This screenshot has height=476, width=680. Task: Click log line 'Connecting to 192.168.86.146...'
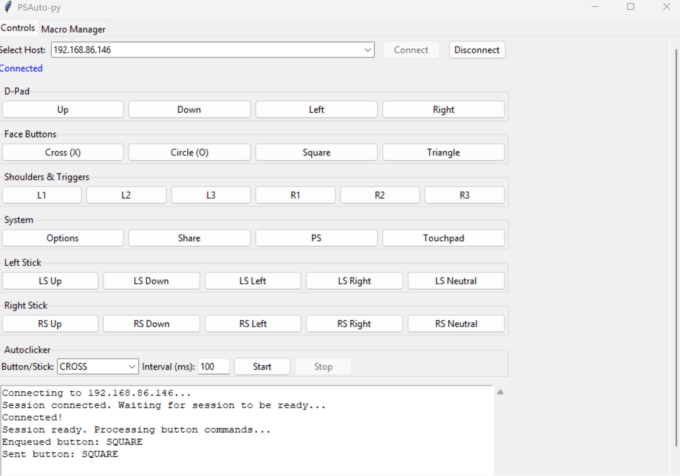pos(97,393)
